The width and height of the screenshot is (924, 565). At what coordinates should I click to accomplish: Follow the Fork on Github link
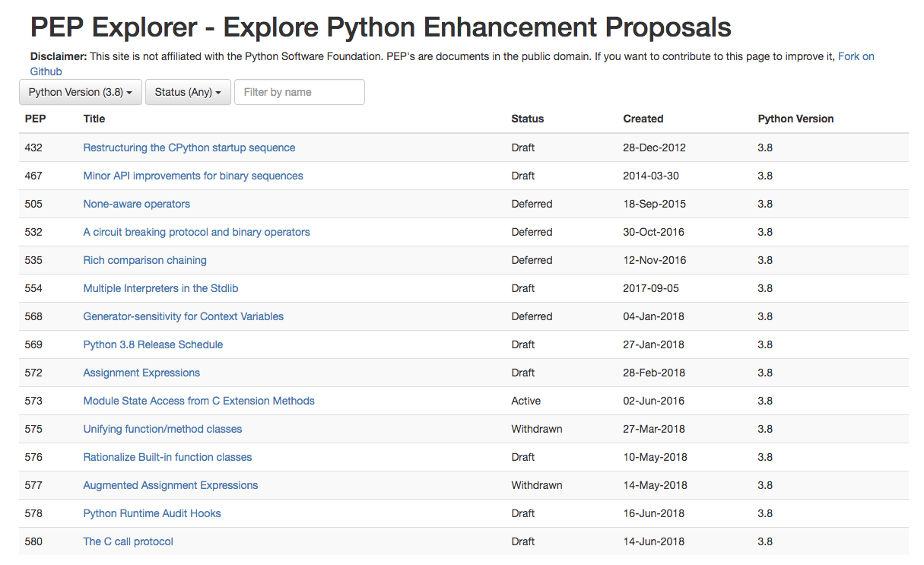click(x=856, y=57)
